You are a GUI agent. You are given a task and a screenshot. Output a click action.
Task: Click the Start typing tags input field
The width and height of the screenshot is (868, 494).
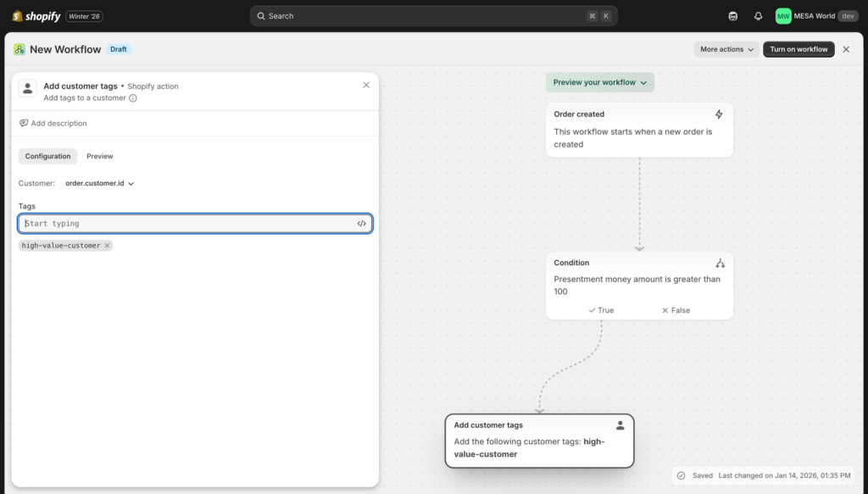click(170, 223)
